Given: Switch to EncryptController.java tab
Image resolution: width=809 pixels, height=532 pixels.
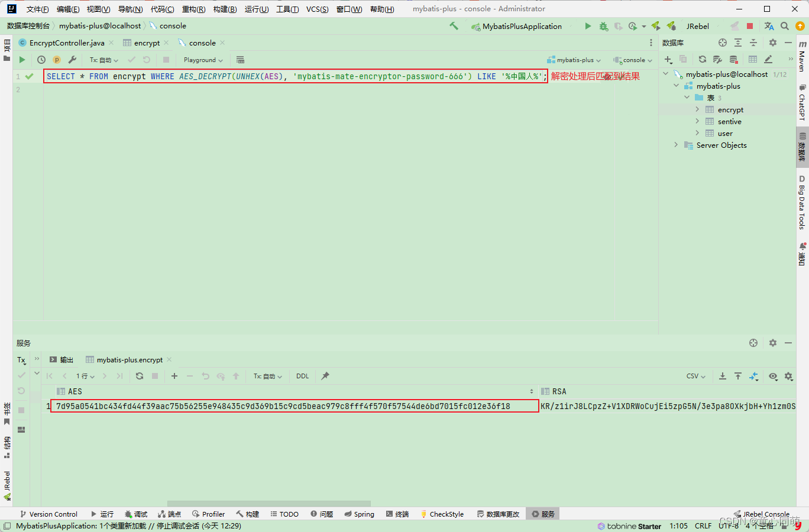Looking at the screenshot, I should pos(67,43).
